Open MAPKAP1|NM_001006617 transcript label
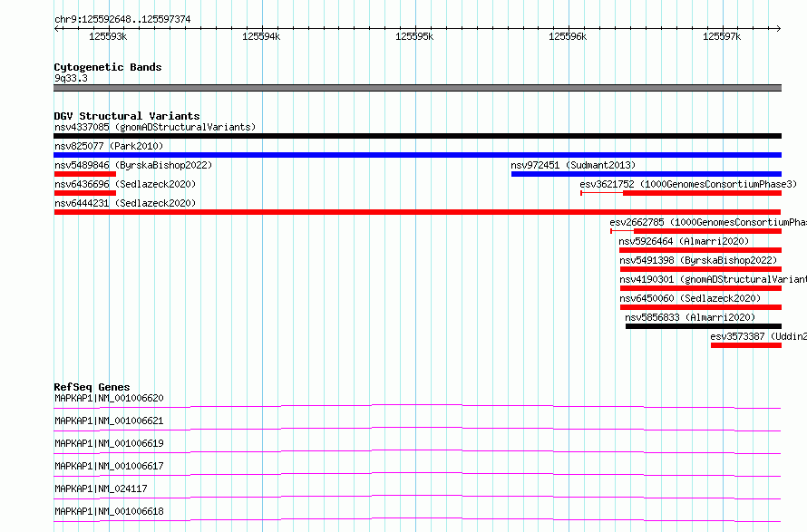 coord(109,466)
